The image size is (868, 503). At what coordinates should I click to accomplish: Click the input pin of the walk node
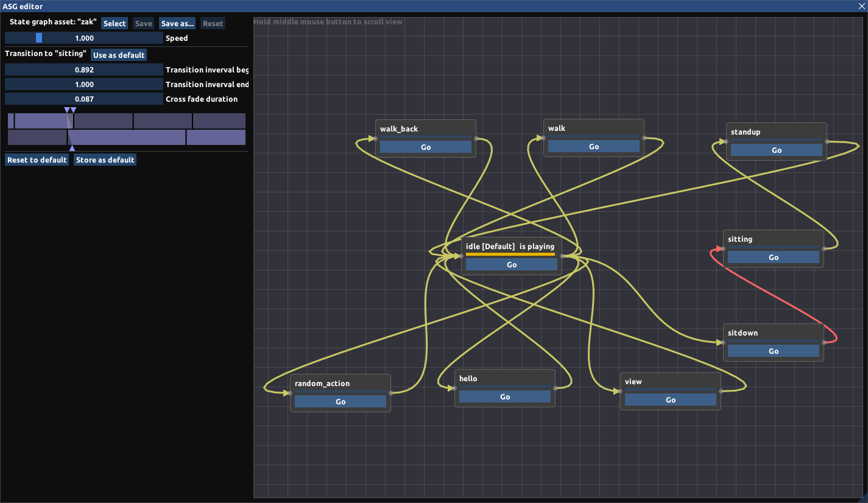click(x=545, y=138)
